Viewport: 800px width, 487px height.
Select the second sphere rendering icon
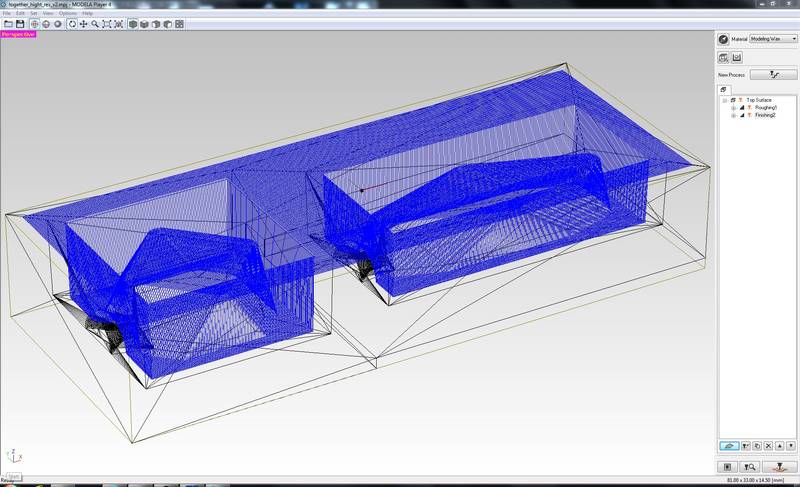click(x=46, y=24)
